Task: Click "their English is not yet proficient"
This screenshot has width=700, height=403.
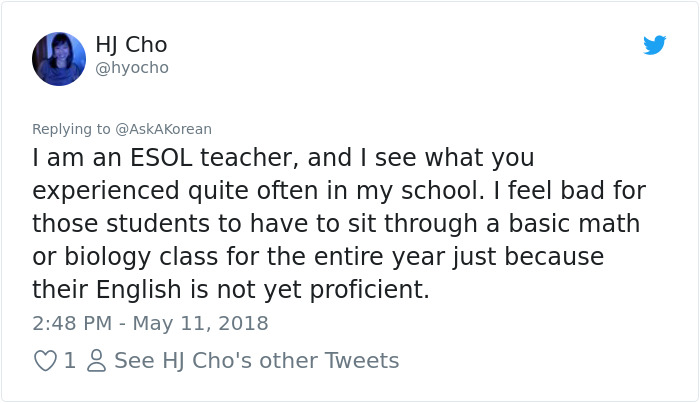Action: (x=230, y=288)
